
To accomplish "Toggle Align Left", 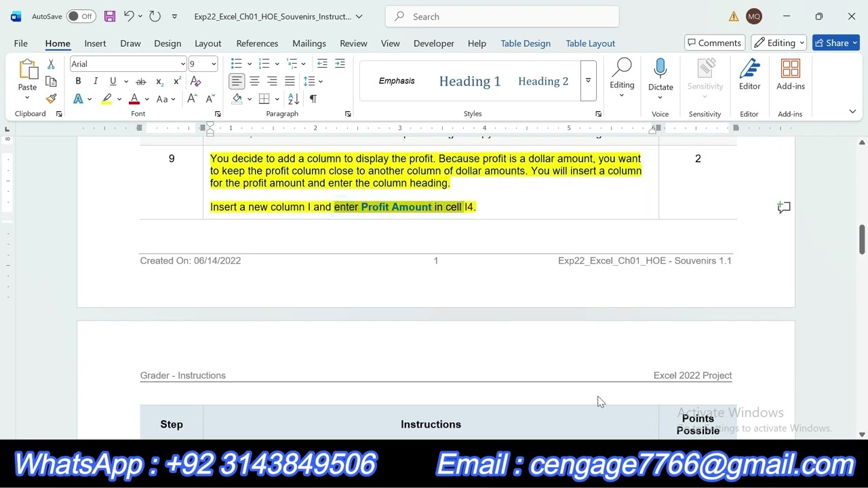I will pos(237,81).
